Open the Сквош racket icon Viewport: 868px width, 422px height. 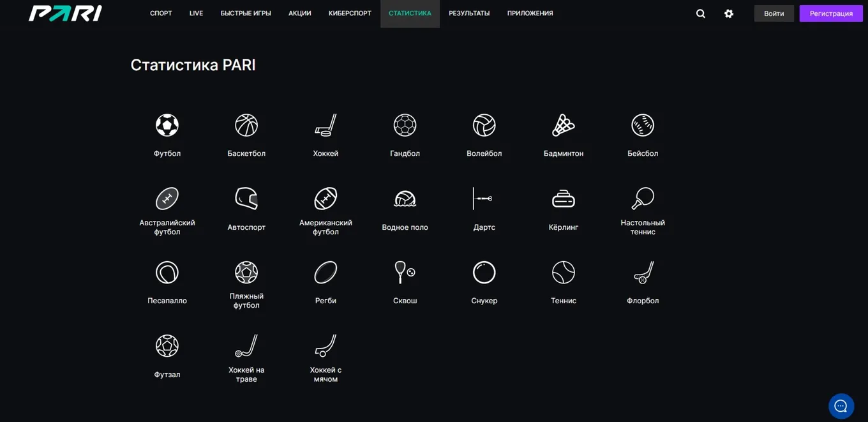coord(405,273)
